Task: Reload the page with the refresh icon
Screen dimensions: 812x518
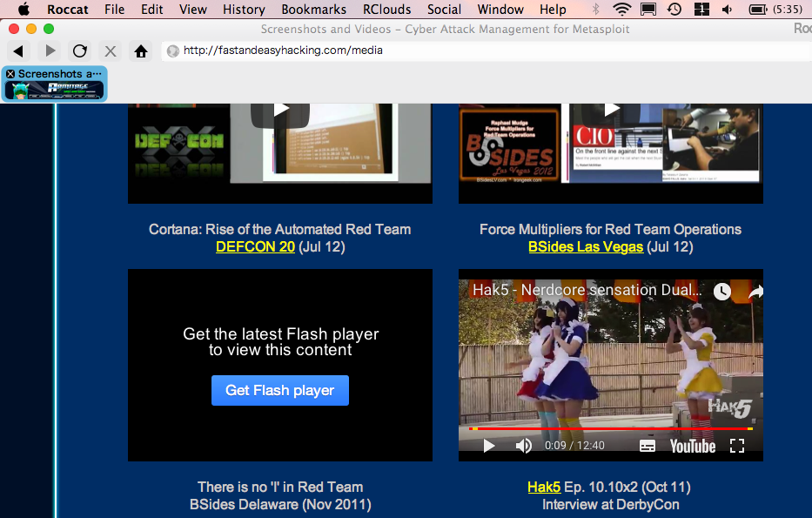Action: 80,50
